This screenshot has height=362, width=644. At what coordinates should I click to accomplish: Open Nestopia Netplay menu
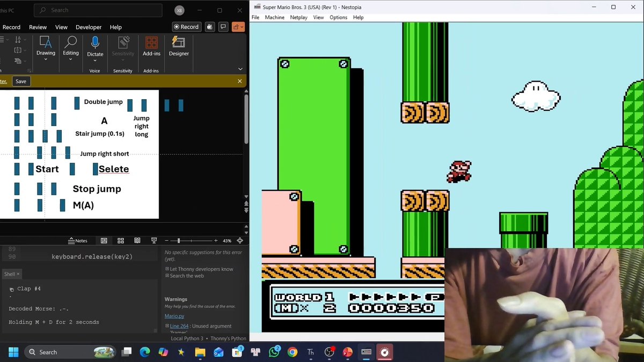(299, 17)
